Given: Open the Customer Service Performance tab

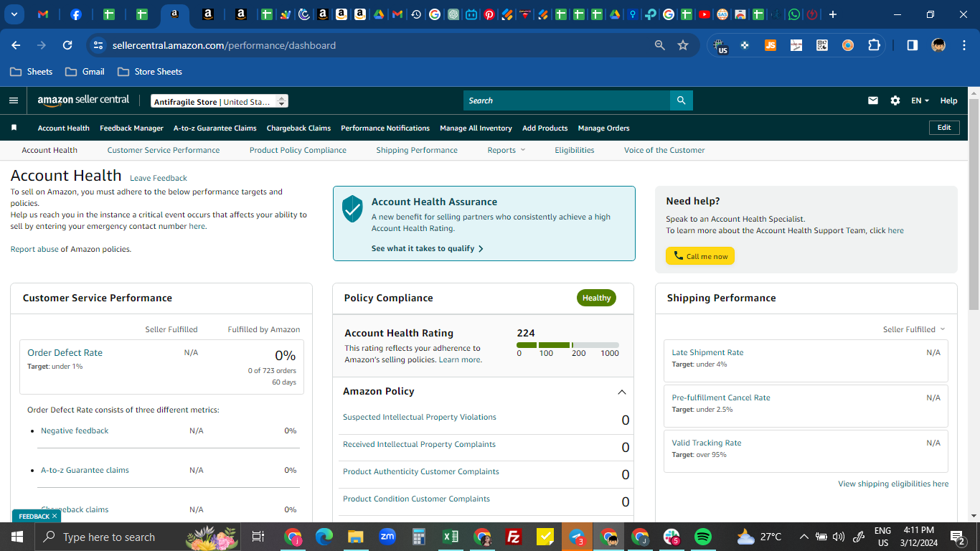Looking at the screenshot, I should click(164, 150).
